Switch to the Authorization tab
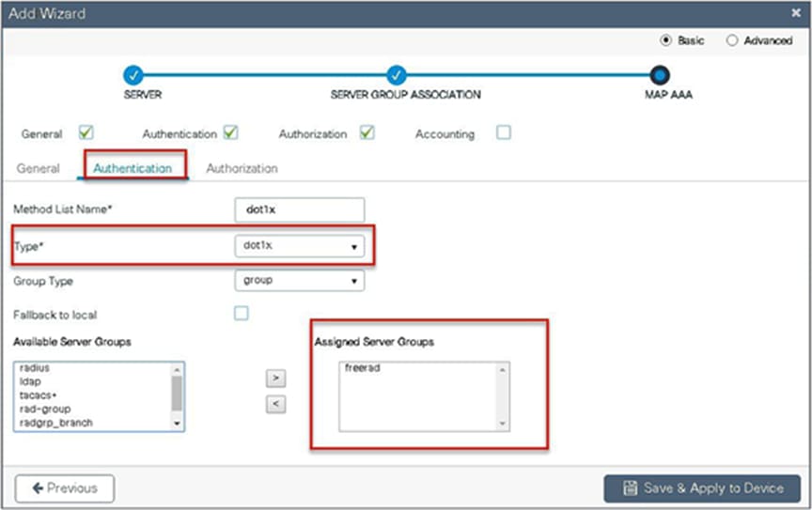The image size is (812, 510). (242, 168)
